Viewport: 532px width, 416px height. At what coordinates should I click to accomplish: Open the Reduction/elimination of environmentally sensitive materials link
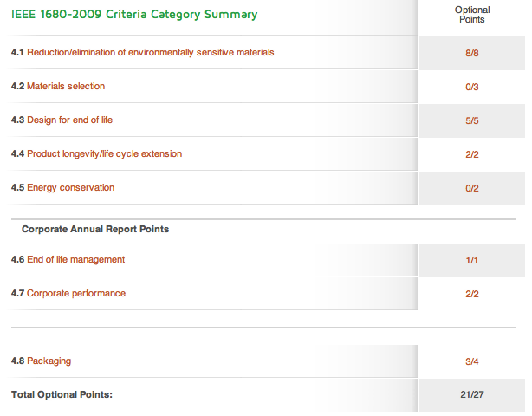coord(150,53)
